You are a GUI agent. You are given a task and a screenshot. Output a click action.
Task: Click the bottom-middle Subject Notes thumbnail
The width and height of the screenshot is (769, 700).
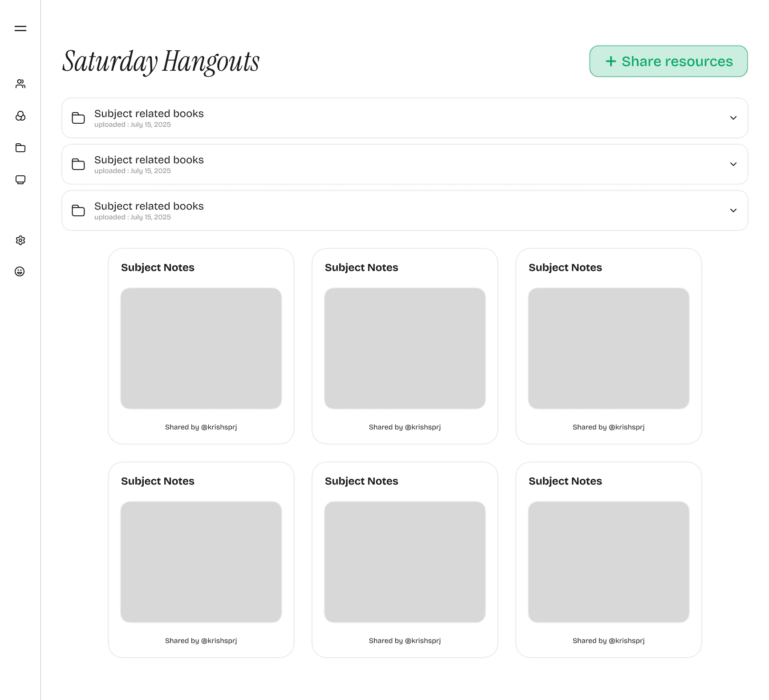[405, 562]
